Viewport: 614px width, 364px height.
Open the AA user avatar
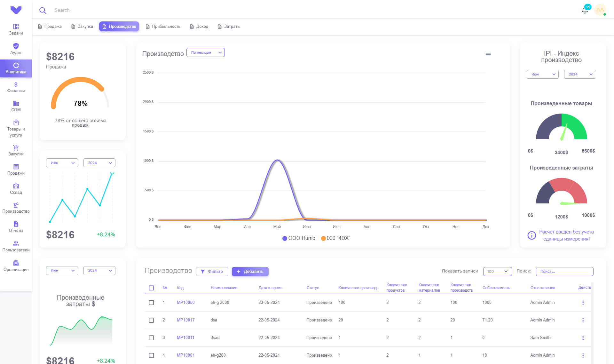pos(600,10)
